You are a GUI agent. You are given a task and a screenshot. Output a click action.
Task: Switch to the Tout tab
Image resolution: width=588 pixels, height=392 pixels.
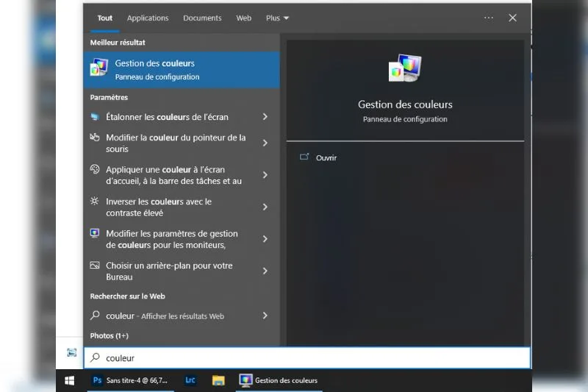[104, 18]
